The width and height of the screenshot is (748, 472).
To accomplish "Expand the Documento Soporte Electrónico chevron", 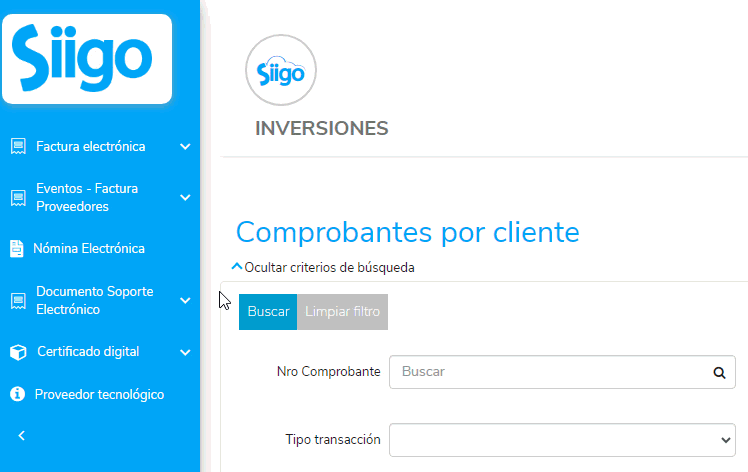I will click(185, 301).
